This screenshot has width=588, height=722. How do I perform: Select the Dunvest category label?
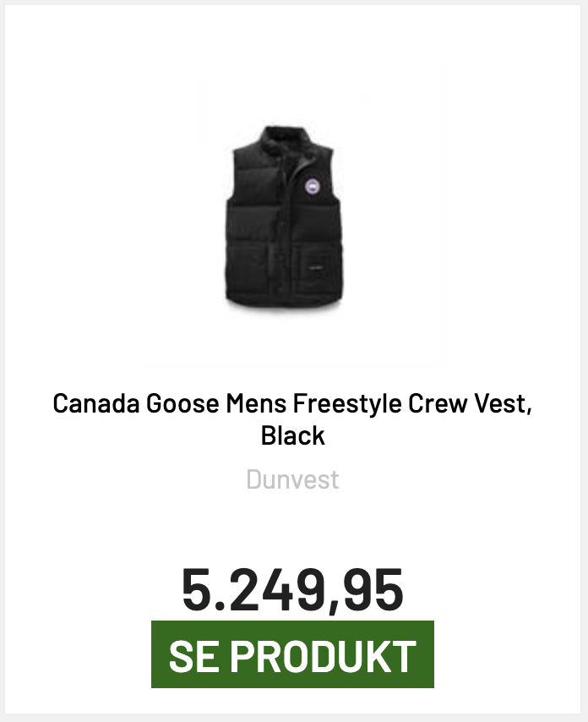(x=292, y=479)
